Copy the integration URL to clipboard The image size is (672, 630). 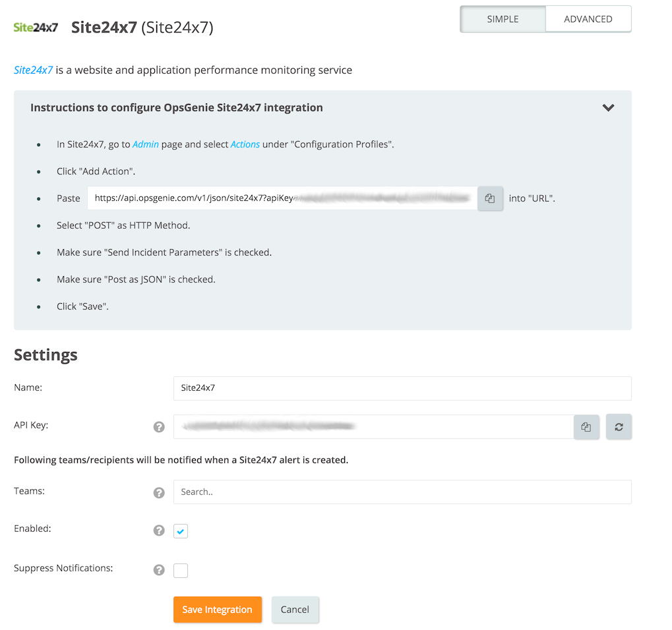click(x=490, y=198)
